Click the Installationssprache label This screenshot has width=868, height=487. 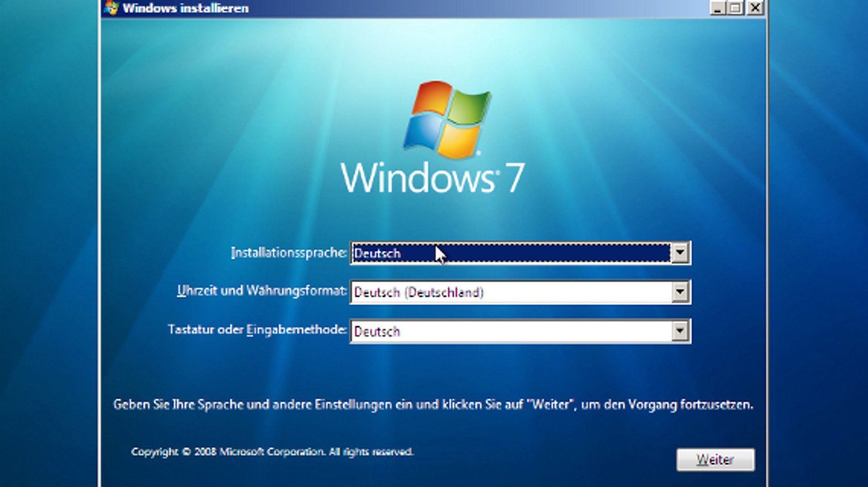pos(288,253)
